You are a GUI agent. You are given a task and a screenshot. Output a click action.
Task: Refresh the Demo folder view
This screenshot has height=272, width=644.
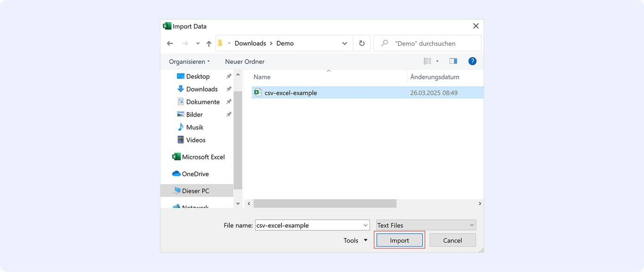pyautogui.click(x=362, y=43)
